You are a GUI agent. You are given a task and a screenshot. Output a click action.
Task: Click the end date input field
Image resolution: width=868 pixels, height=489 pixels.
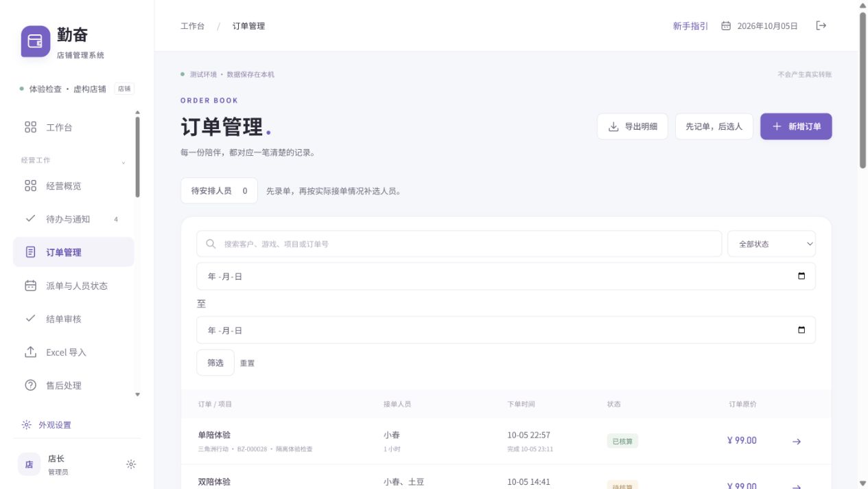click(x=506, y=330)
